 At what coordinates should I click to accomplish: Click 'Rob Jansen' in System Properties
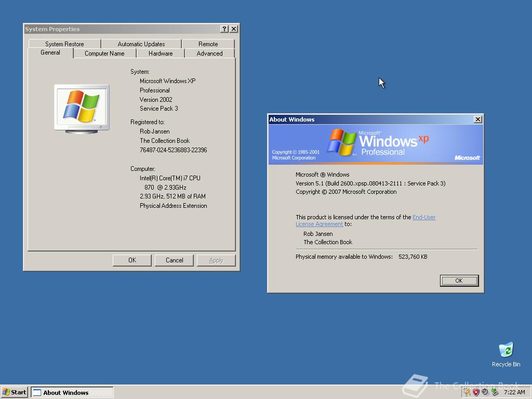pyautogui.click(x=155, y=131)
